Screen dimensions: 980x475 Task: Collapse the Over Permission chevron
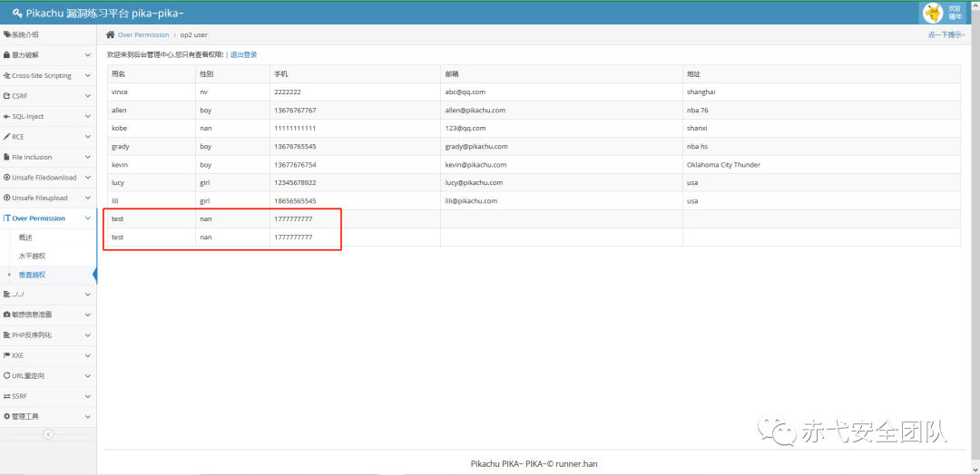[x=87, y=218]
